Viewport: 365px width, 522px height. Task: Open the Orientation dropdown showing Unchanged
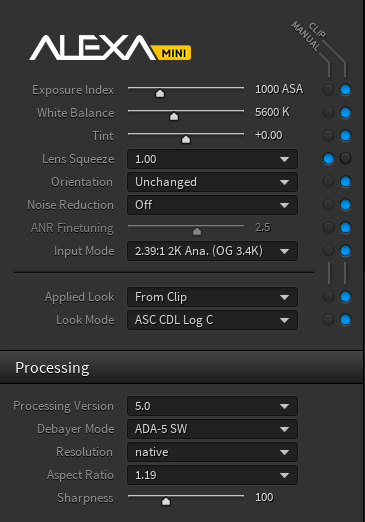[212, 182]
